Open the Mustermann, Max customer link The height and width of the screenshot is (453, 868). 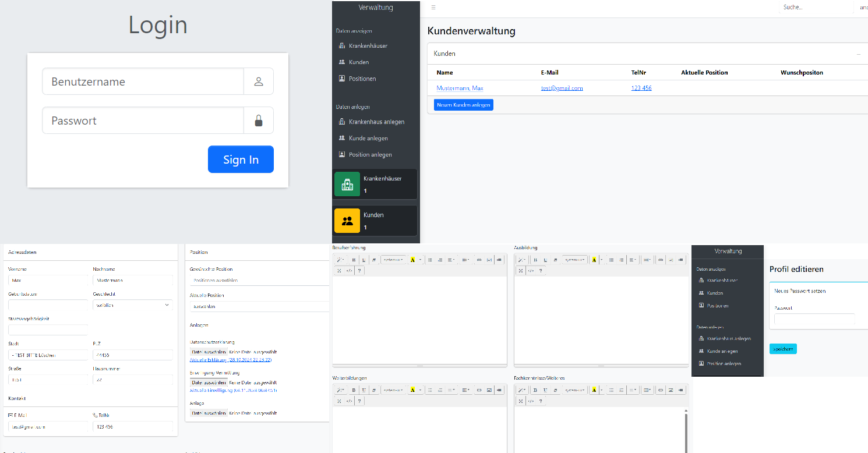[460, 88]
